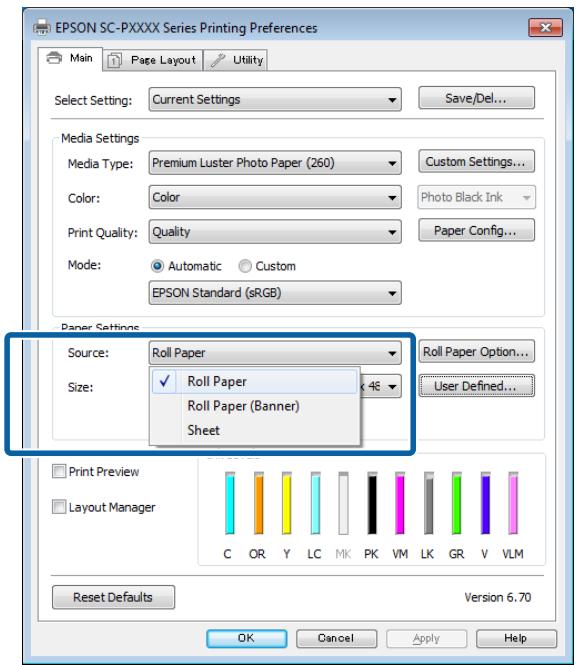Click Reset Defaults button
The image size is (576, 665).
(x=113, y=597)
